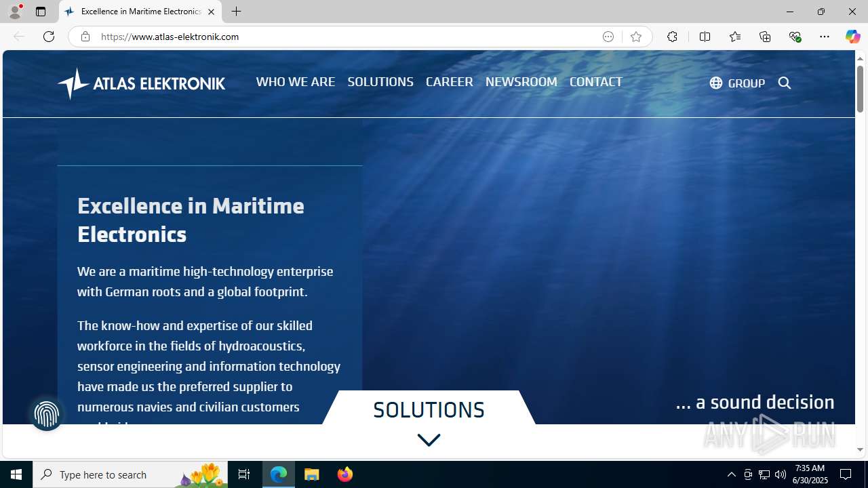Screen dimensions: 868x488
Task: Open the Windows Start menu
Action: pos(16,474)
